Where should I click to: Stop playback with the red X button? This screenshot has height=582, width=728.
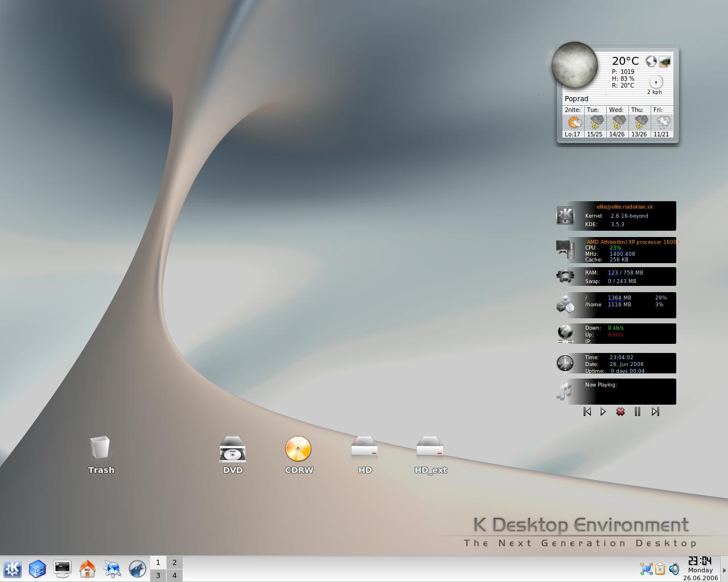(621, 411)
